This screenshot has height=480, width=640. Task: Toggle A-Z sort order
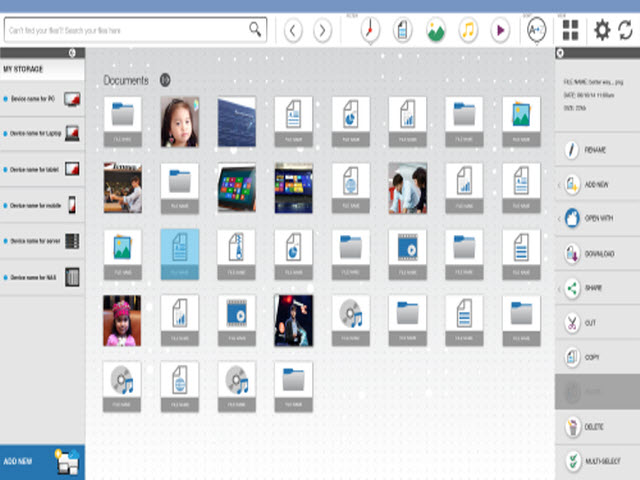coord(537,31)
